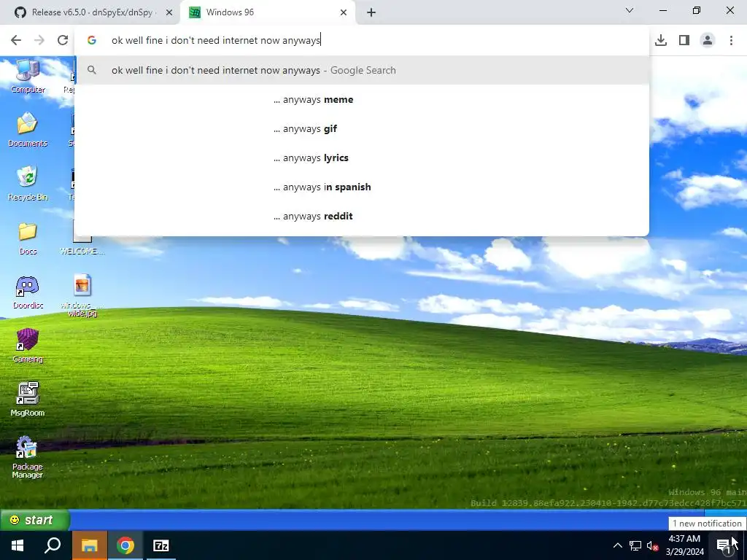Open the Chrome profile avatar
Viewport: 747px width, 560px height.
pos(708,40)
